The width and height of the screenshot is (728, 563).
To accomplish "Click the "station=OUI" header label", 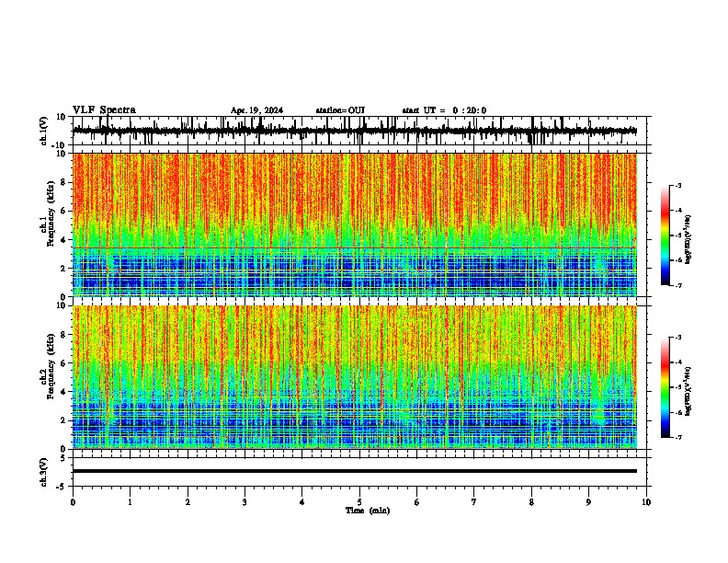I will [340, 110].
